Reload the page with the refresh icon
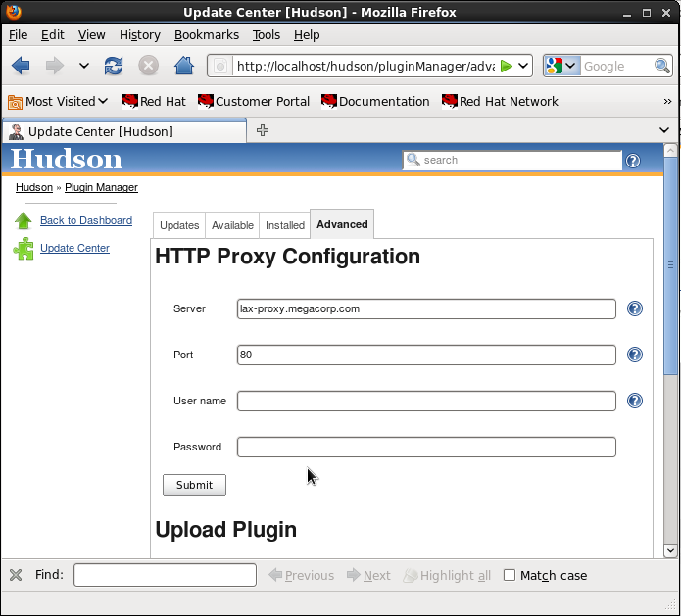This screenshot has width=681, height=616. pyautogui.click(x=114, y=66)
